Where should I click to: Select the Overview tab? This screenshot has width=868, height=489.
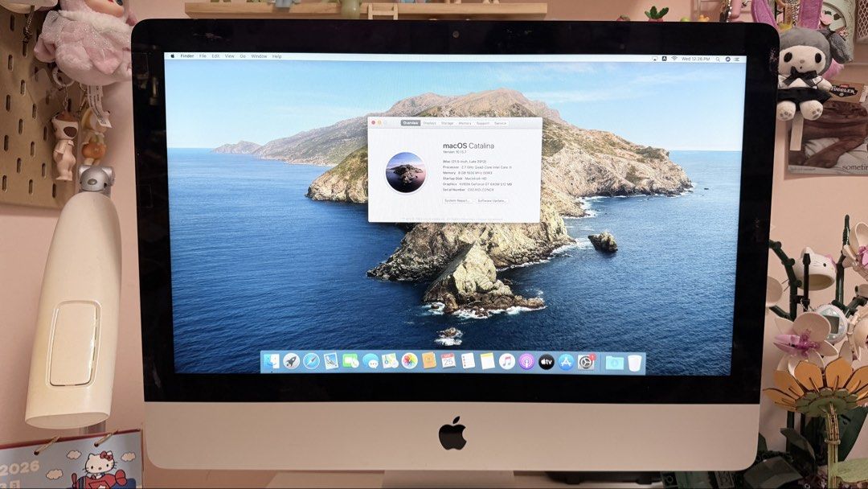[410, 123]
